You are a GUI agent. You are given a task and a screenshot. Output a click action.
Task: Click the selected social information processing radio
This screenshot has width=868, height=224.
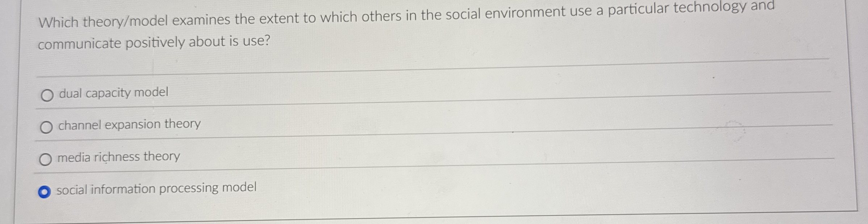coord(44,192)
